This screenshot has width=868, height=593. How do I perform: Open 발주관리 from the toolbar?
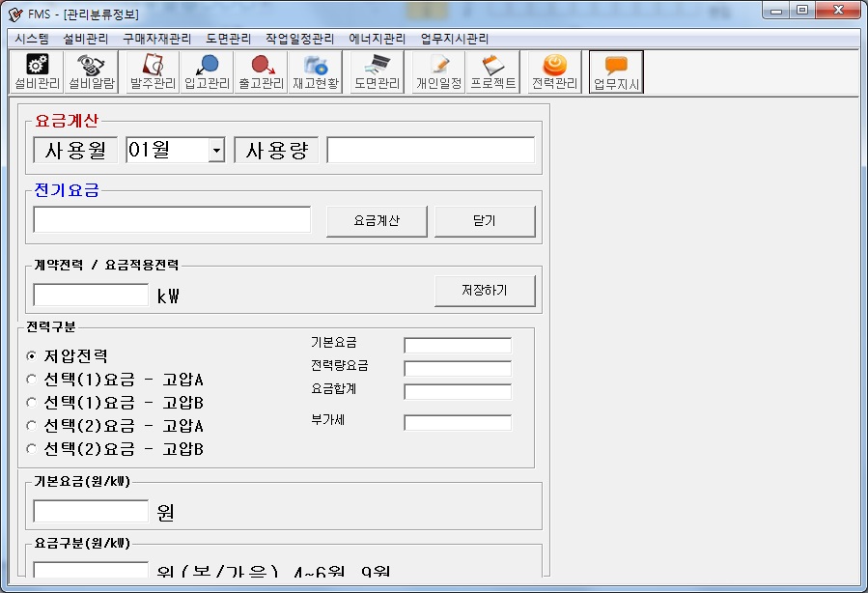(x=153, y=72)
